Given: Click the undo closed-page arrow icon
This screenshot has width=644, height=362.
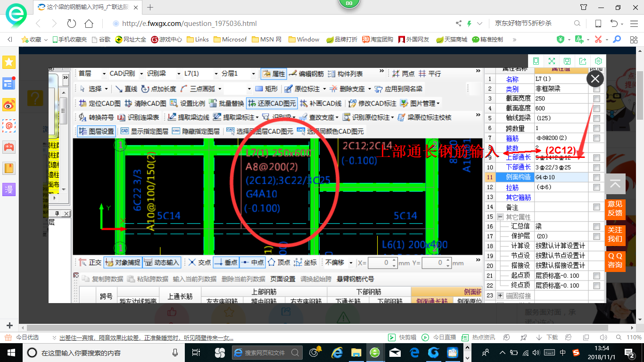Looking at the screenshot, I should tap(614, 23).
